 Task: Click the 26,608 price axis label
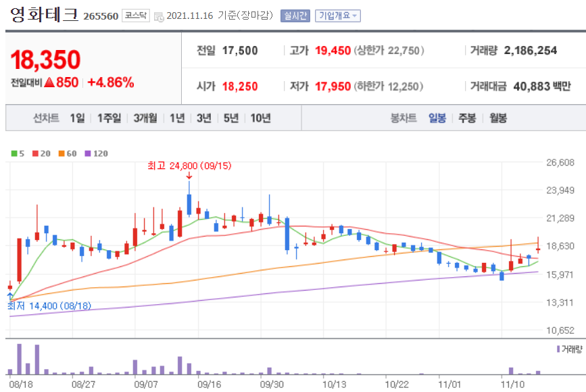(560, 162)
